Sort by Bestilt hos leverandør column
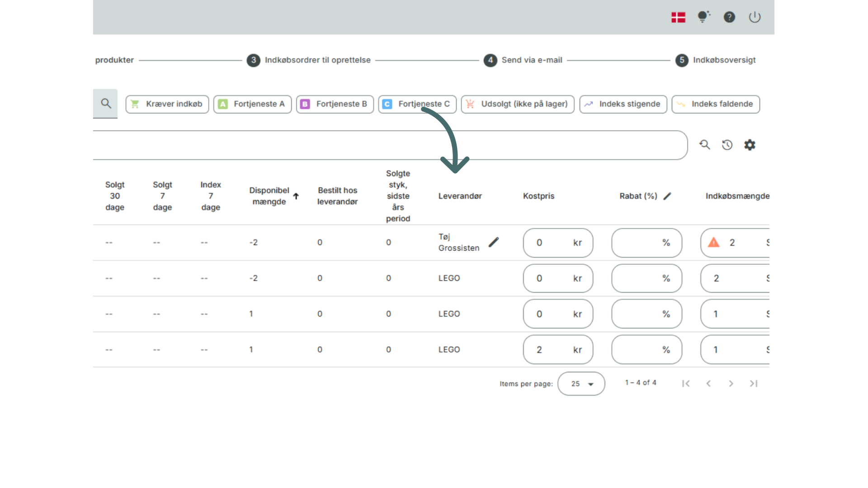 pyautogui.click(x=337, y=196)
